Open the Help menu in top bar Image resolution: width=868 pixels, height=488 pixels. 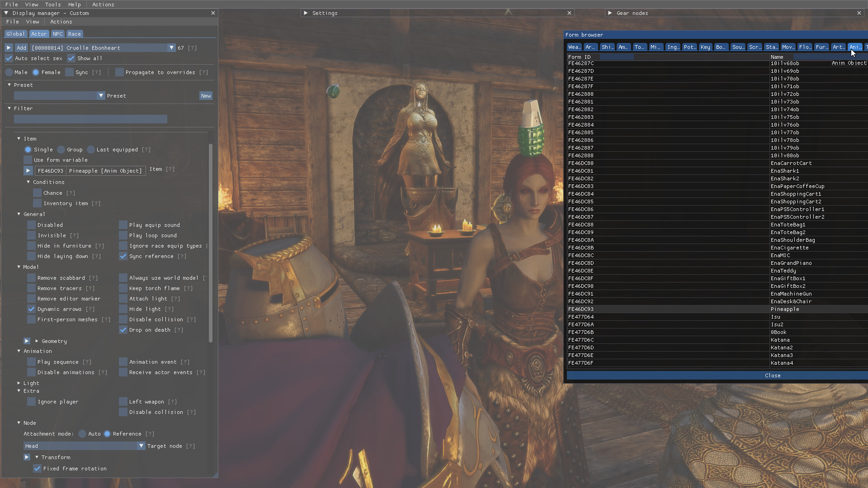(x=75, y=5)
